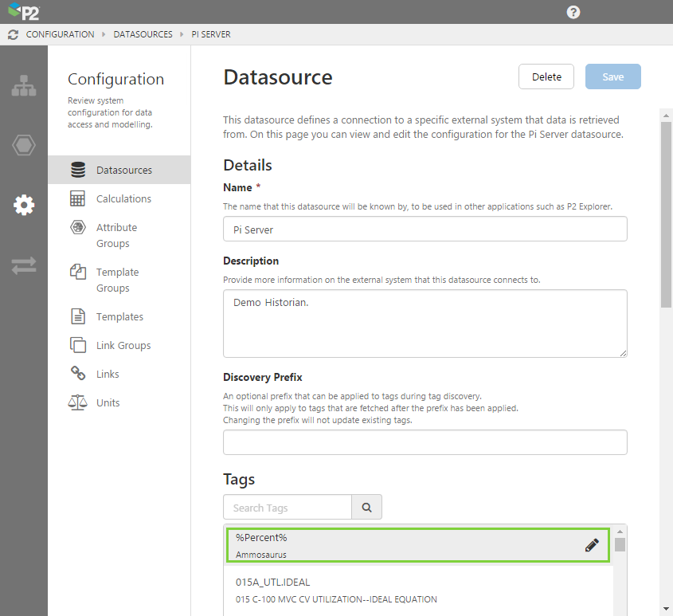This screenshot has height=616, width=673.
Task: Click the Search Tags field
Action: 288,508
